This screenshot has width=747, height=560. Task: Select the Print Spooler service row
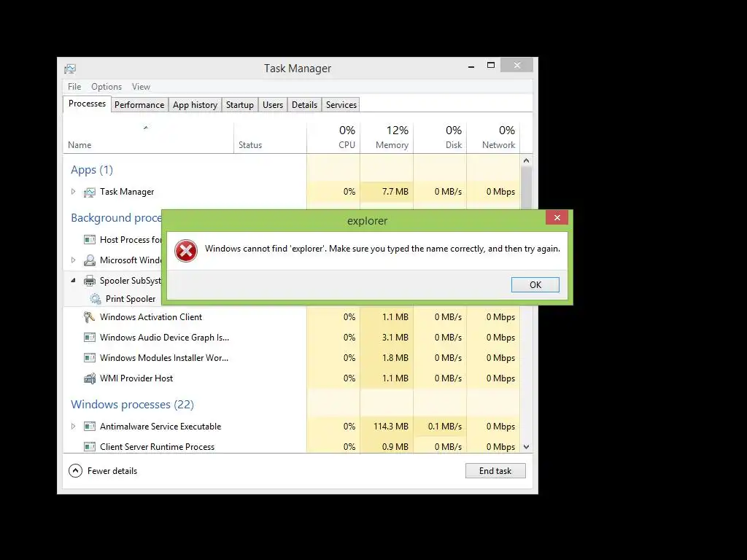tap(113, 298)
